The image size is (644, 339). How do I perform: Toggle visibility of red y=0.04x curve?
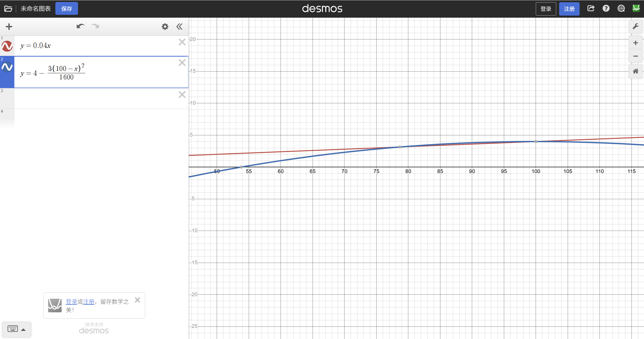tap(7, 46)
